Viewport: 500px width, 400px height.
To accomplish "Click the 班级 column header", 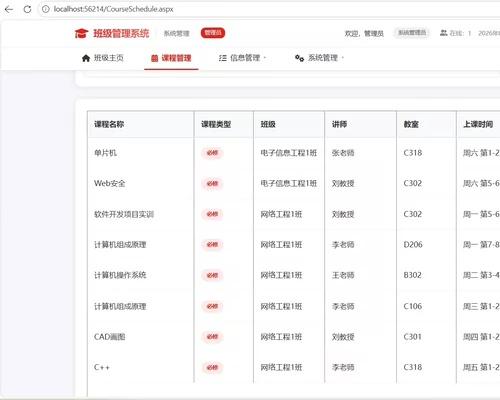I will click(x=268, y=124).
